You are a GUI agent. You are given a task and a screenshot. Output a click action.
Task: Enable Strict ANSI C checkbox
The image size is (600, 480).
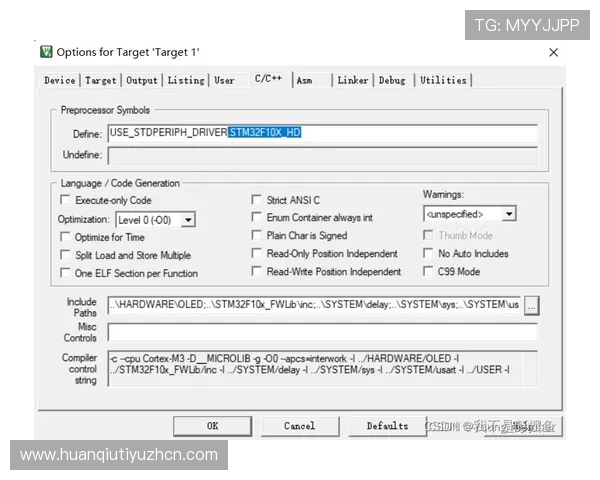click(x=257, y=200)
